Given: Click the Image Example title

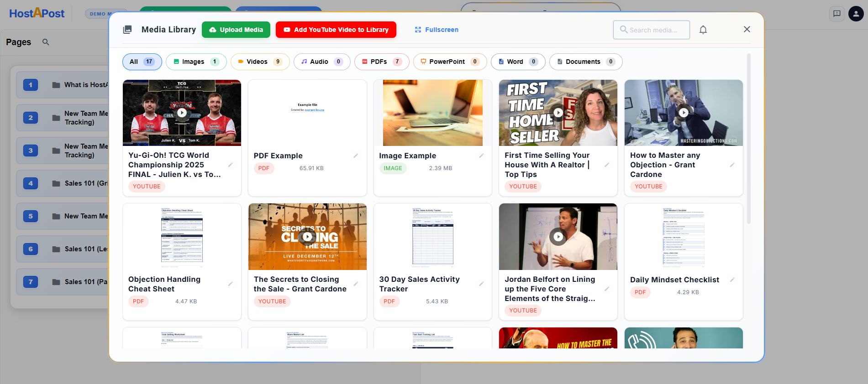Looking at the screenshot, I should click(x=408, y=156).
